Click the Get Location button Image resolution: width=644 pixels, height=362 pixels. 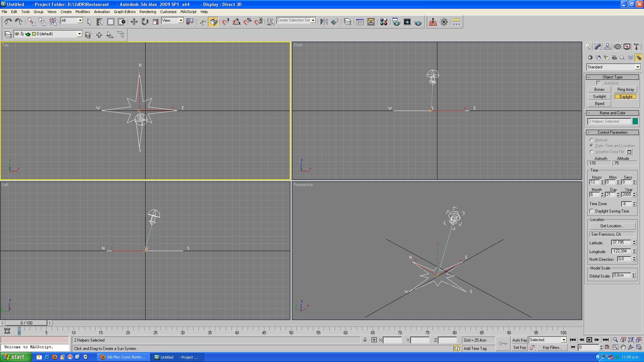612,226
